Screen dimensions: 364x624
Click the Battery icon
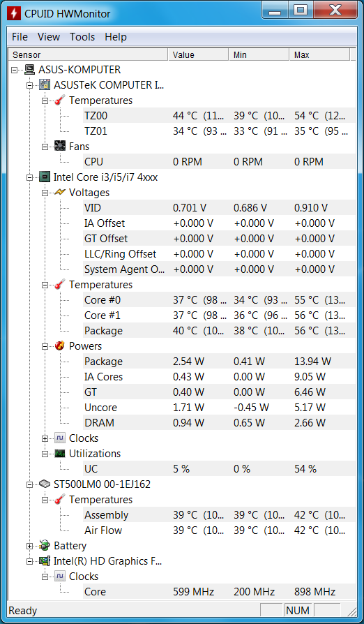pyautogui.click(x=45, y=546)
